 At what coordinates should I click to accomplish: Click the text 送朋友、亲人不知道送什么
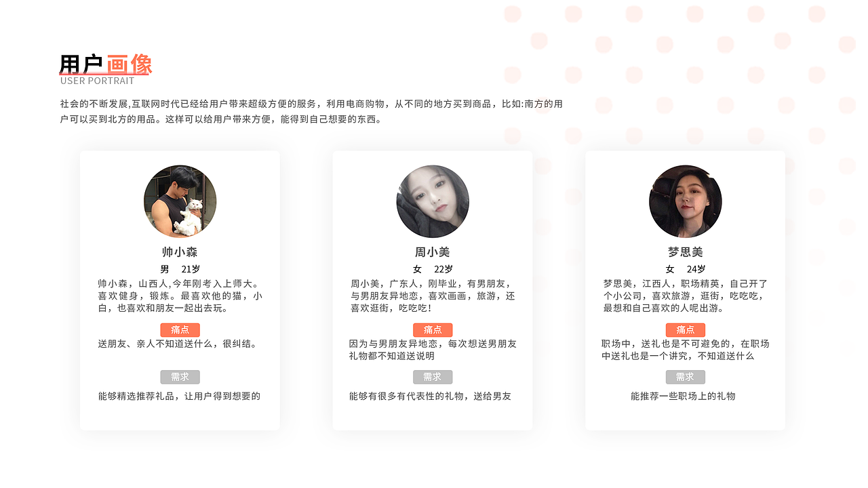coord(161,344)
